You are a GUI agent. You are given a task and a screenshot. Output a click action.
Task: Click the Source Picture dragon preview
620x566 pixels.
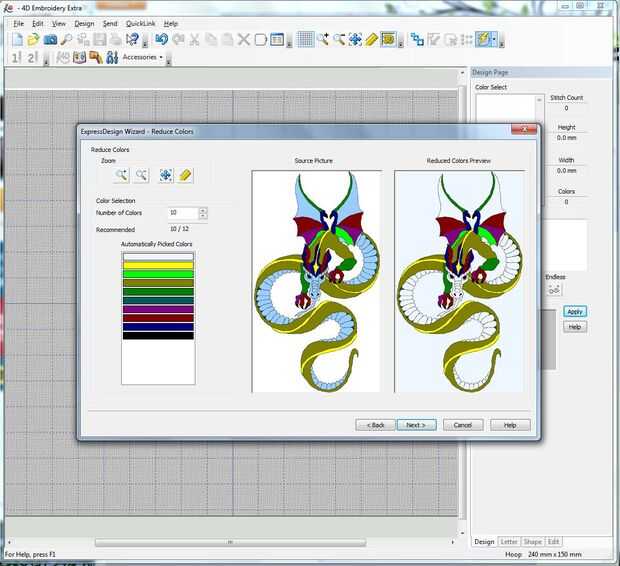pos(316,281)
